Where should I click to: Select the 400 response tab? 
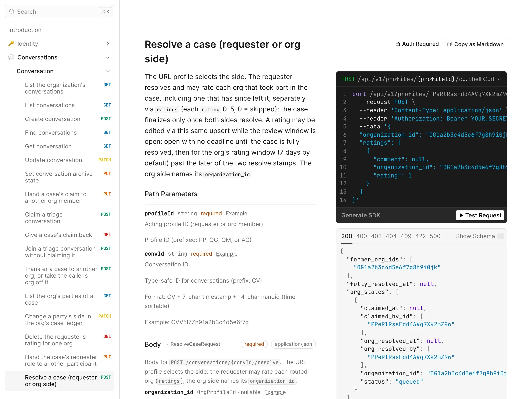361,236
